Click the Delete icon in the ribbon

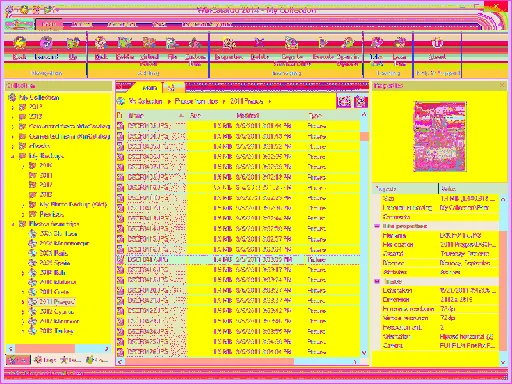(x=260, y=43)
